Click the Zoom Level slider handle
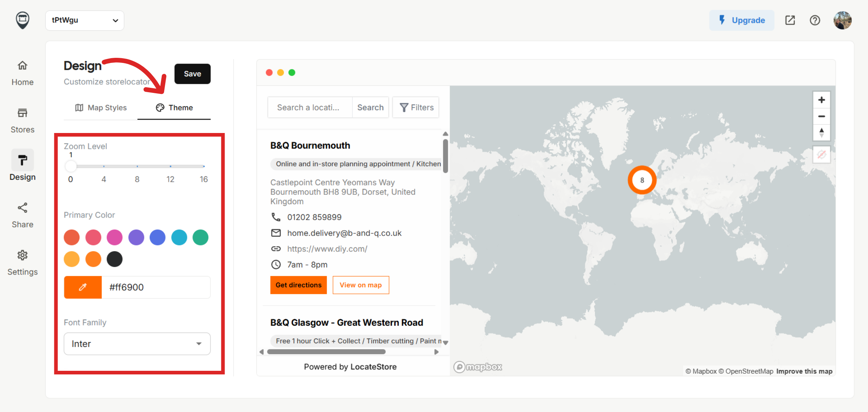This screenshot has height=412, width=868. point(71,166)
